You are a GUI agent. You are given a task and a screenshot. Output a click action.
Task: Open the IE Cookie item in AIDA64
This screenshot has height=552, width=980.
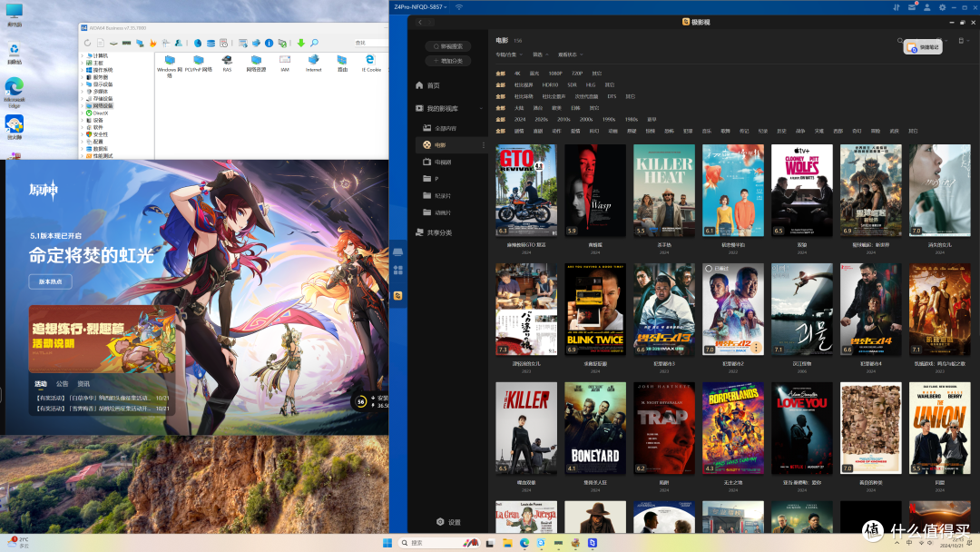pos(370,64)
